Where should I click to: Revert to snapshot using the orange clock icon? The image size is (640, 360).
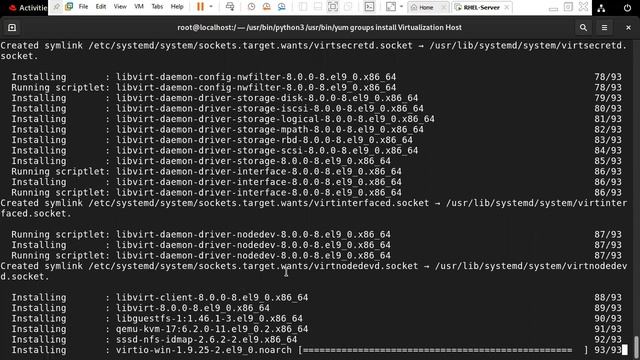coord(267,7)
